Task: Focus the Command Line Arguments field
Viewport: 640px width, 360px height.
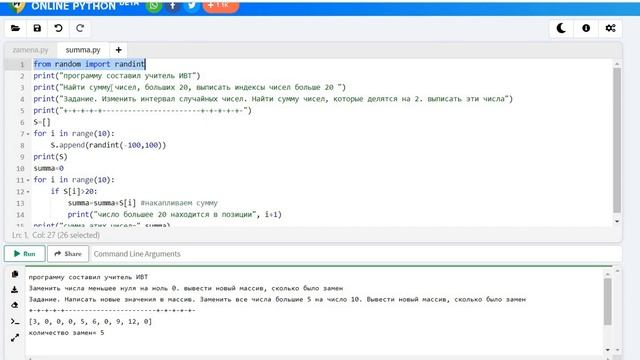Action: pyautogui.click(x=355, y=254)
